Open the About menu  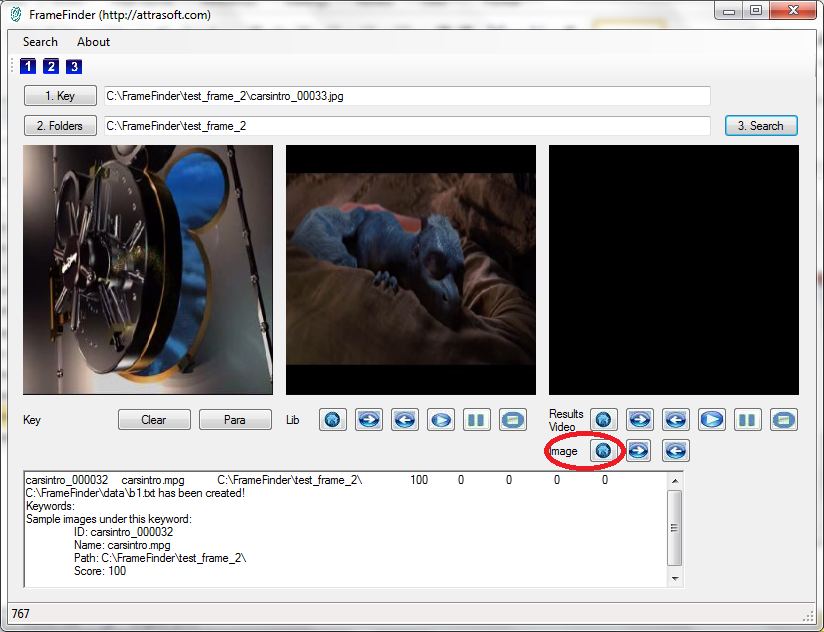click(94, 42)
